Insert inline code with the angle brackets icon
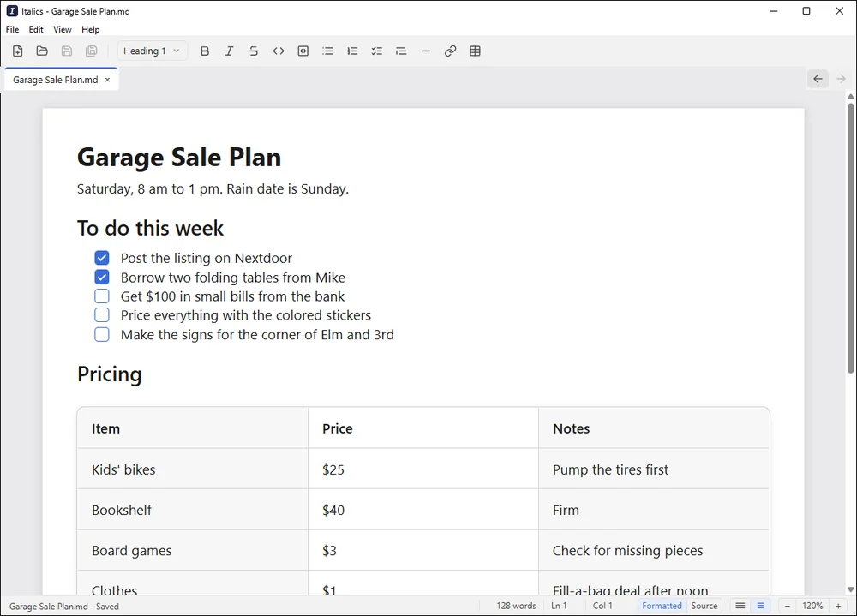 (279, 51)
